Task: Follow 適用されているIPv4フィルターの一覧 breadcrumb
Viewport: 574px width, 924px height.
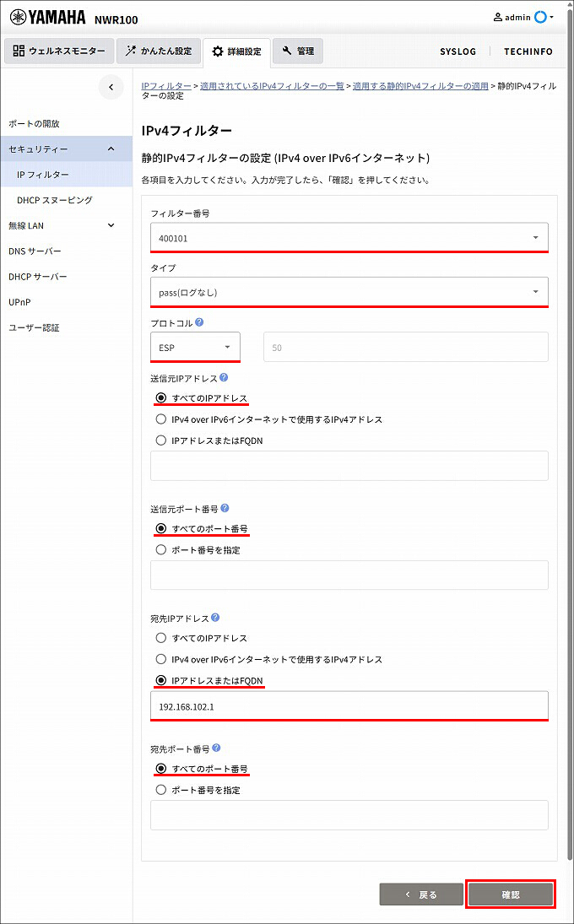Action: (x=273, y=86)
